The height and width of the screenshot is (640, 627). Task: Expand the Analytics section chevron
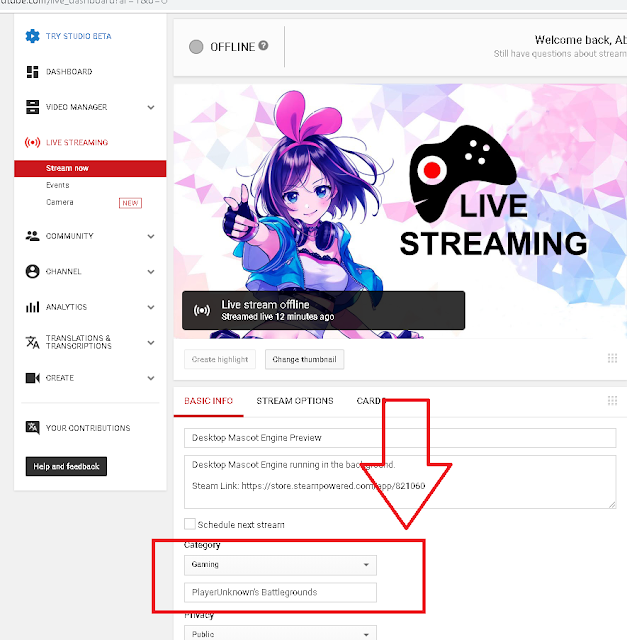[x=151, y=307]
